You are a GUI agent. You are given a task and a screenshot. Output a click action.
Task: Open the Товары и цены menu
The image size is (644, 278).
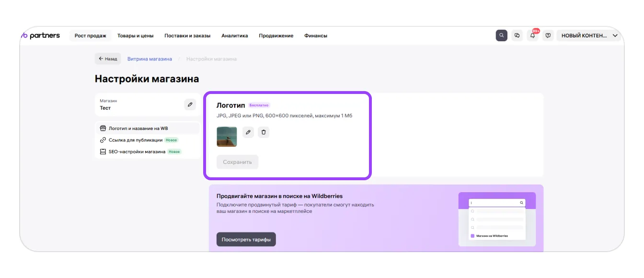point(135,35)
